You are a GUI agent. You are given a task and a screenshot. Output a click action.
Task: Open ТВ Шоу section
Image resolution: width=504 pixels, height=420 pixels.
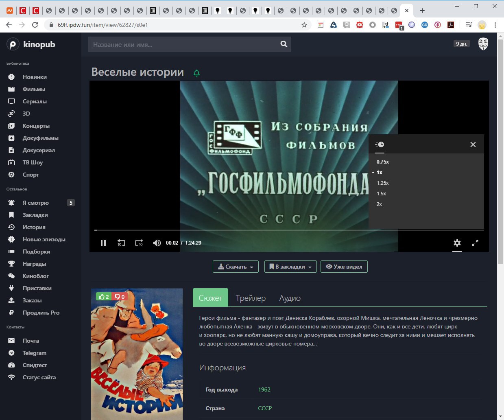pos(33,162)
